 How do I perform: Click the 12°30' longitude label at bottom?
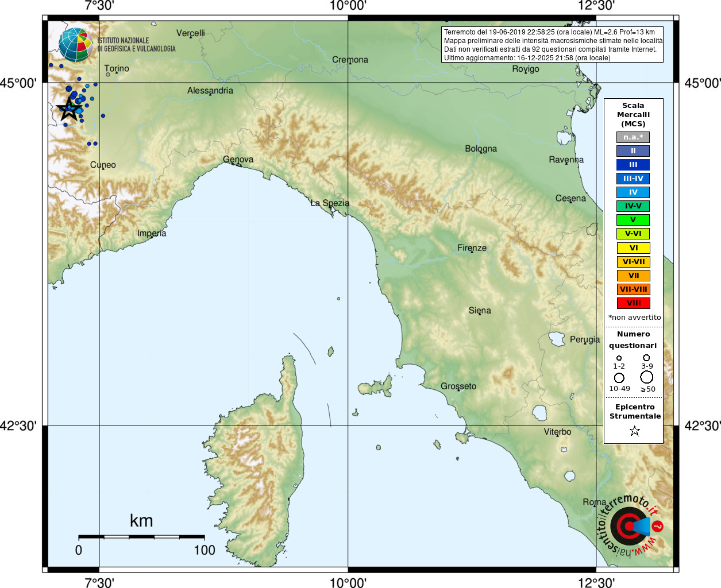pyautogui.click(x=596, y=582)
